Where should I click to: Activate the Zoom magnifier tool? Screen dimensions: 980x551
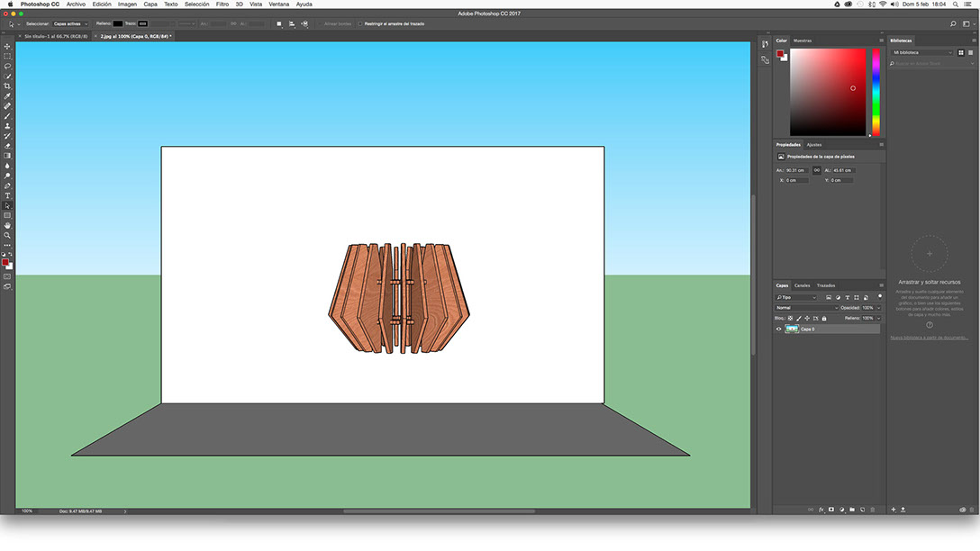point(7,235)
